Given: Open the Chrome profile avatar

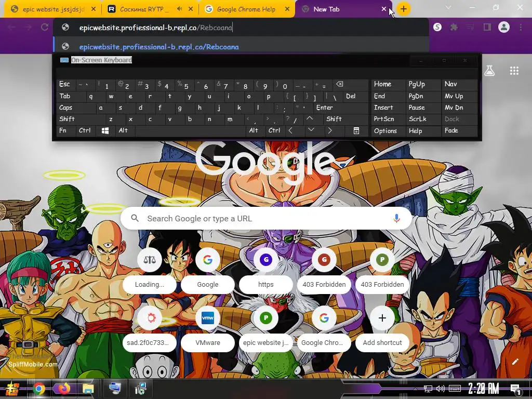Looking at the screenshot, I should coord(504,27).
